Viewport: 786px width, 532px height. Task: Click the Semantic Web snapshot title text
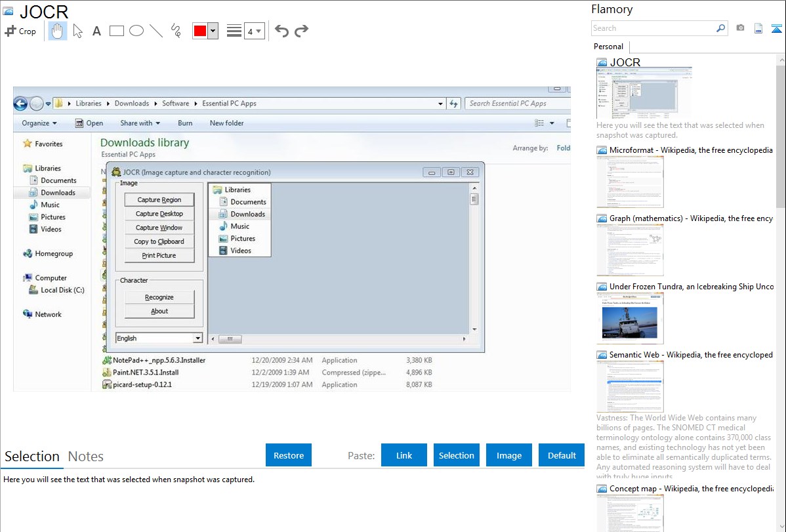(691, 354)
